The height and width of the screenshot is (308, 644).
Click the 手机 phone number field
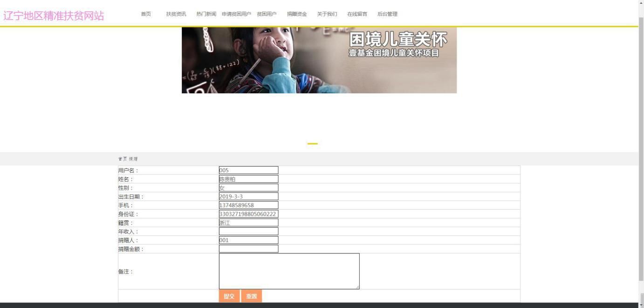click(x=248, y=205)
